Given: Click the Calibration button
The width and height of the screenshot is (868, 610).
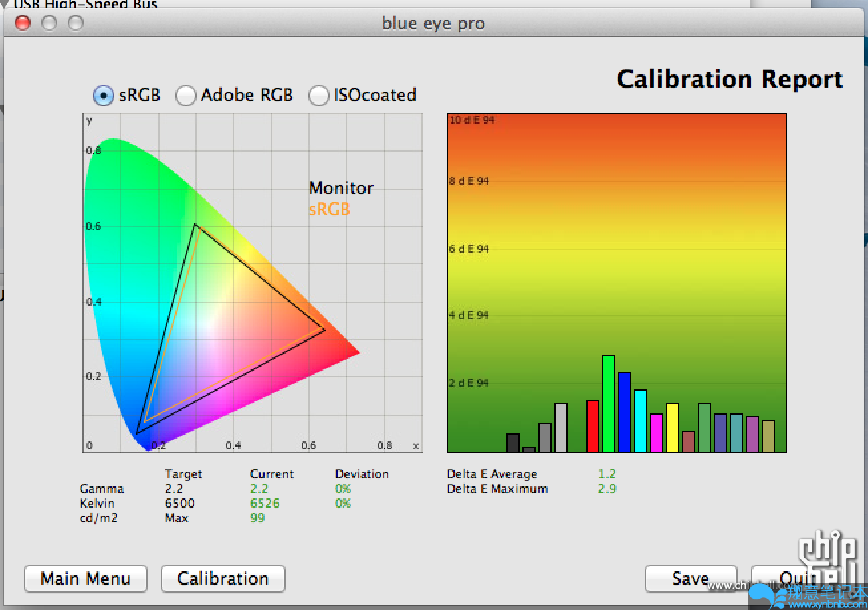Looking at the screenshot, I should [x=223, y=579].
